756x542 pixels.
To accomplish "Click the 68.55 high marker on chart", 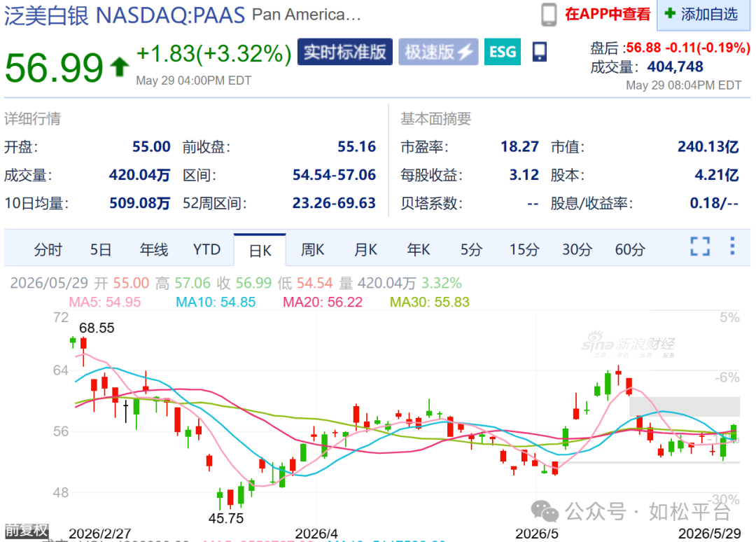I will point(97,328).
